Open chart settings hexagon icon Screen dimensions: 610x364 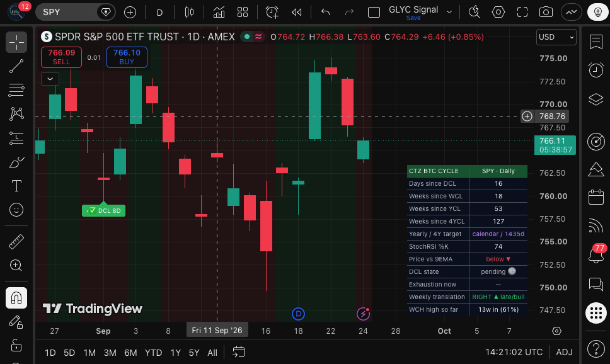[x=498, y=13]
